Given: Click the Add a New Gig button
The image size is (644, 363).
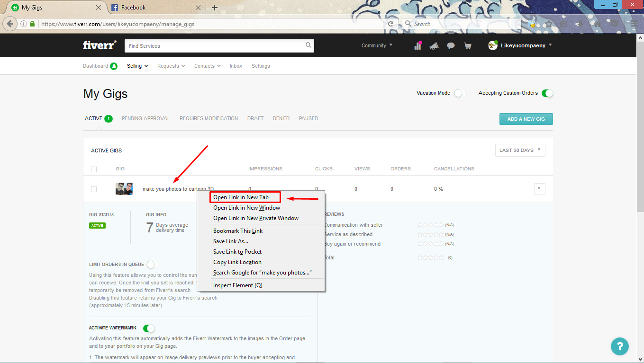Looking at the screenshot, I should click(526, 119).
